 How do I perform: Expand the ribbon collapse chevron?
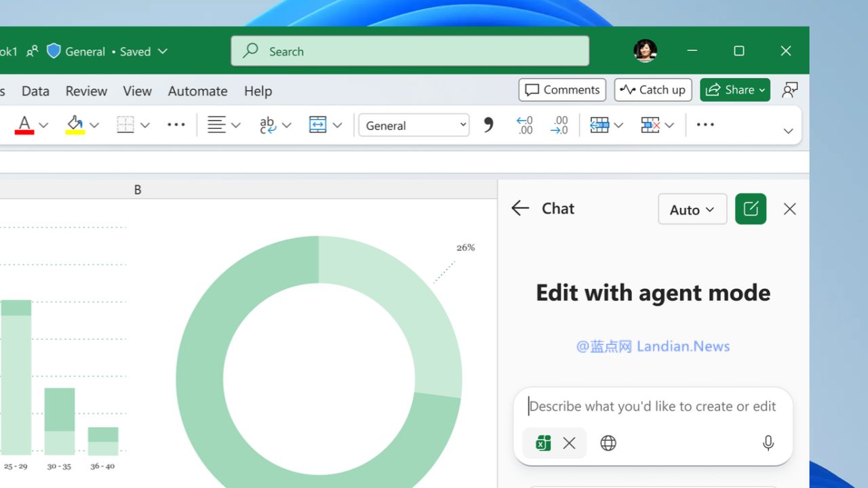(x=787, y=131)
